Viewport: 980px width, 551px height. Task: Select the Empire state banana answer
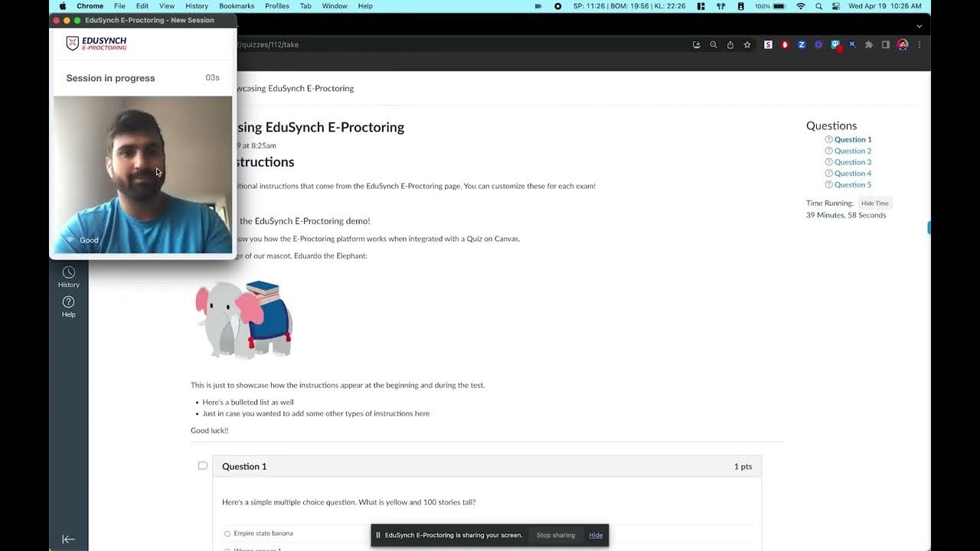pos(227,533)
